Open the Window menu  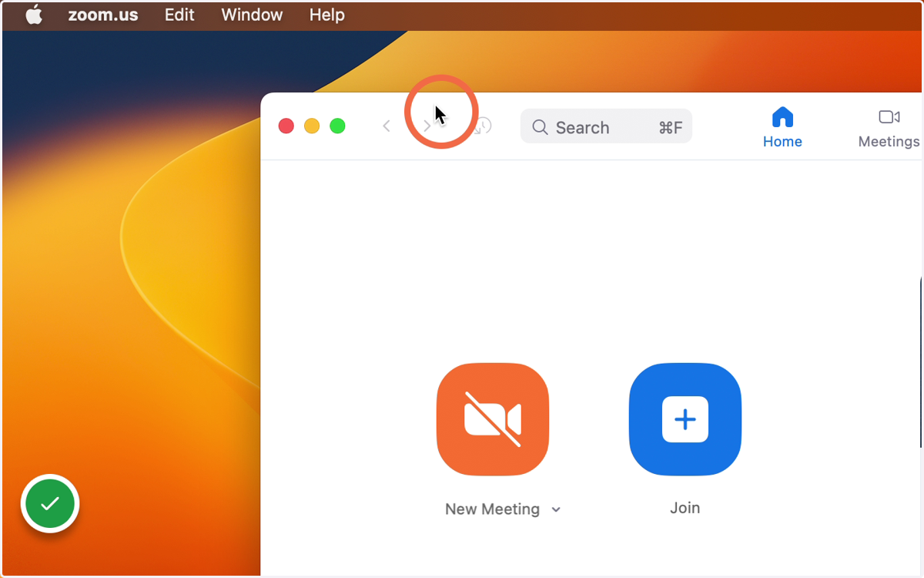(x=252, y=15)
